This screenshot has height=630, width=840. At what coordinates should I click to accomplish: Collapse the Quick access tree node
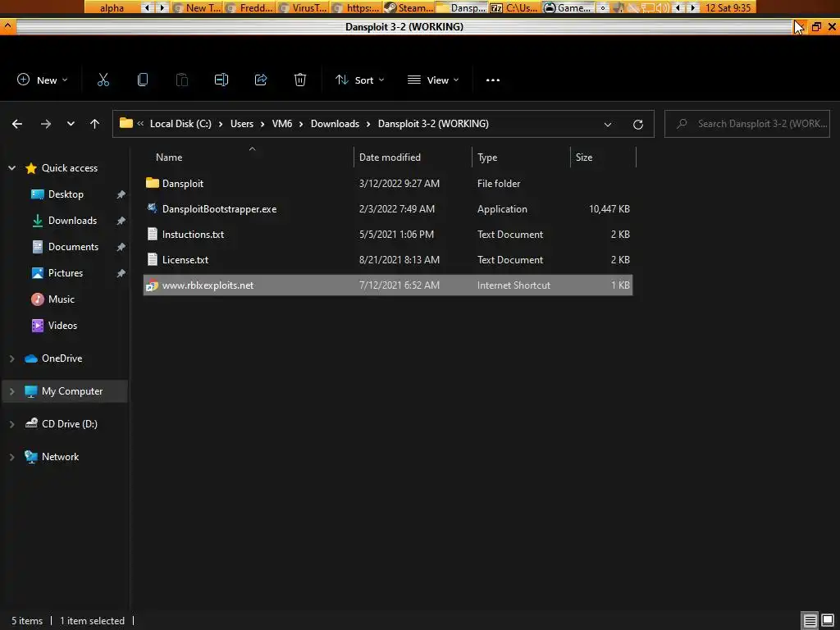tap(11, 168)
